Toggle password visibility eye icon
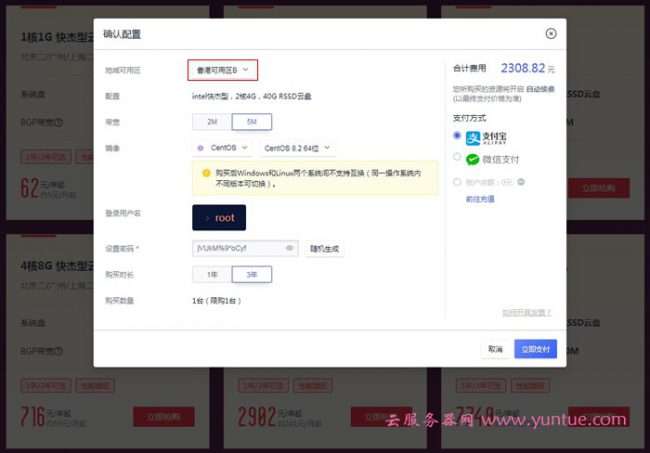650x453 pixels. [x=290, y=248]
